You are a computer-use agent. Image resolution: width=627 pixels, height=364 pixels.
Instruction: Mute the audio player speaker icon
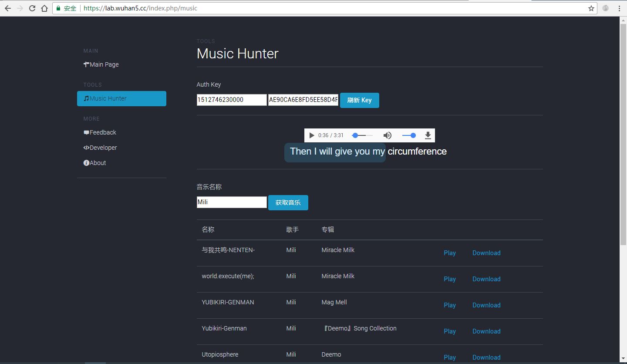coord(387,135)
